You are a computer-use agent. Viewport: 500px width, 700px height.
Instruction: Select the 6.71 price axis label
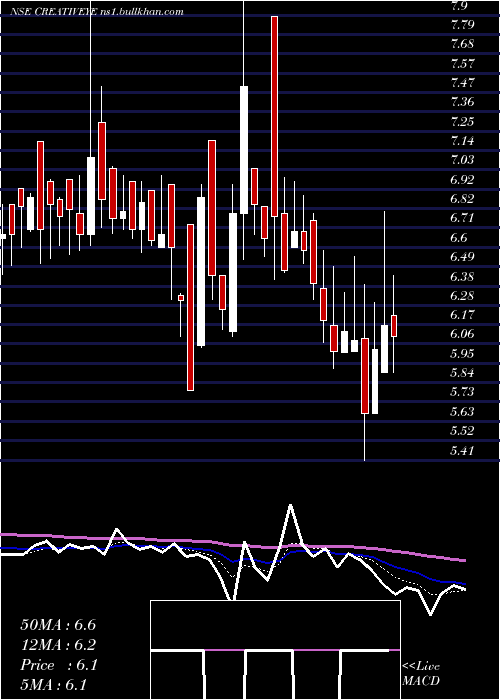click(x=462, y=218)
